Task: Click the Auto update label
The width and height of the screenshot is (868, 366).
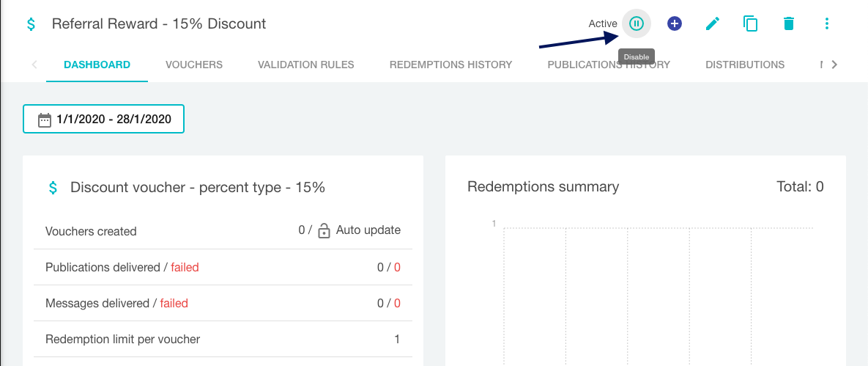Action: tap(368, 230)
